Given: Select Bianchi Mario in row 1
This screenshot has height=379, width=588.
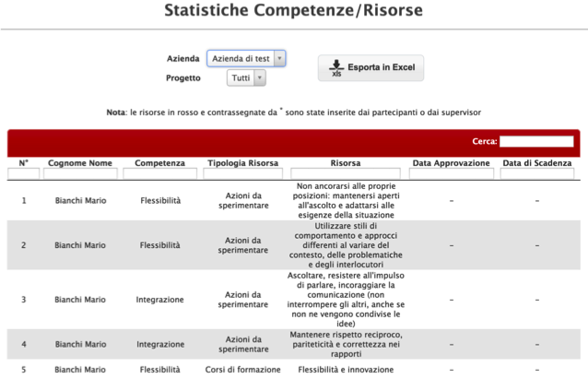Looking at the screenshot, I should [80, 201].
